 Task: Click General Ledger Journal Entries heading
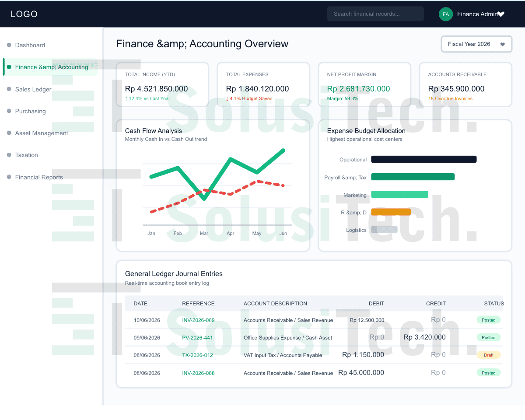coord(174,274)
